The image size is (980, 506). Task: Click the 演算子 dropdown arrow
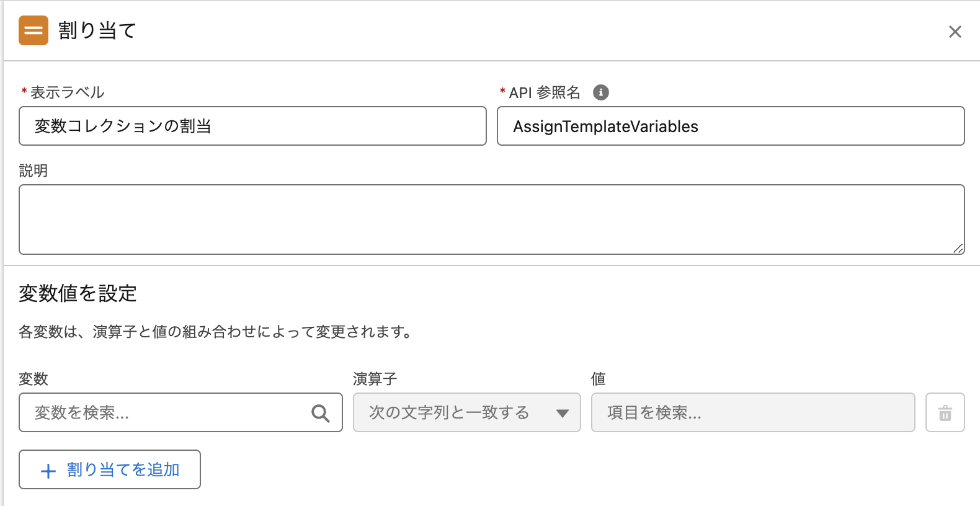click(562, 414)
